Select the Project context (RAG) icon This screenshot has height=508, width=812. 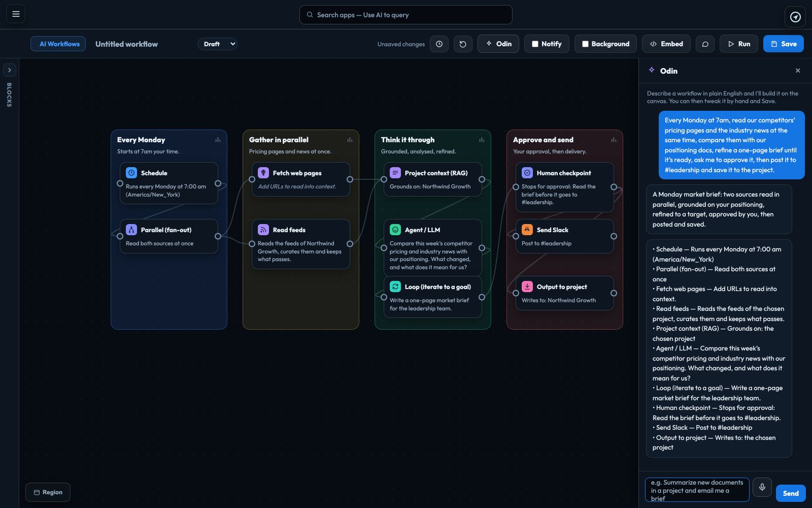(x=395, y=173)
